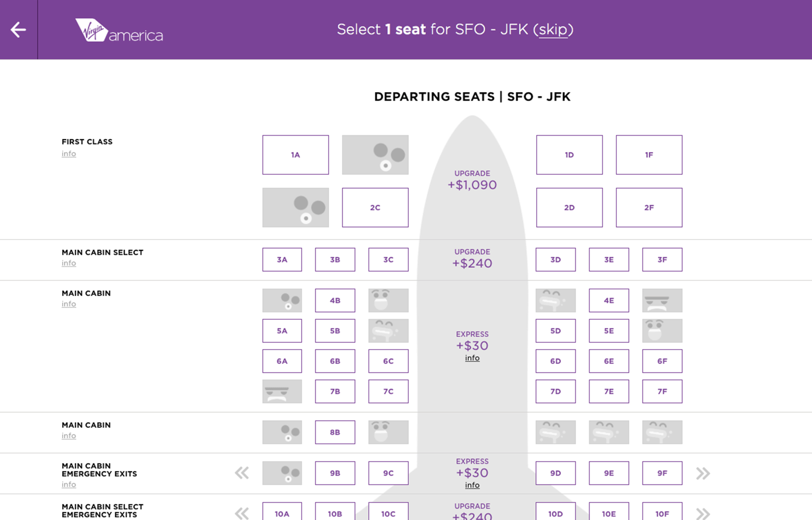Open info under Main Cabin Emergency Exits
812x520 pixels.
[69, 484]
